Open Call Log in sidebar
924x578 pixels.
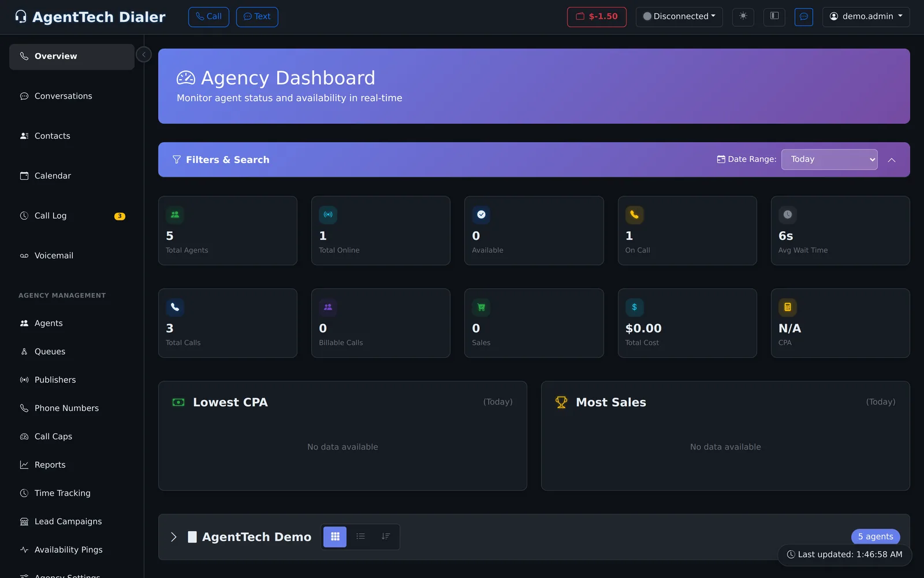(x=72, y=216)
